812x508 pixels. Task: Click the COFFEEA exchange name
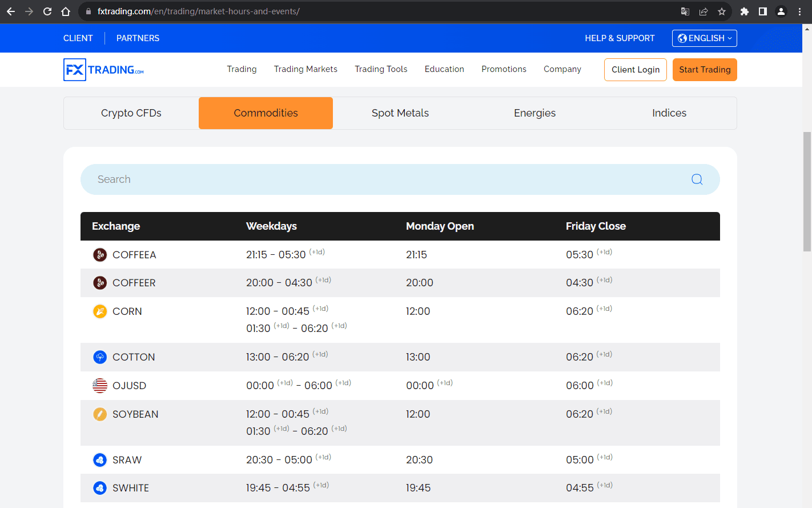pyautogui.click(x=134, y=255)
